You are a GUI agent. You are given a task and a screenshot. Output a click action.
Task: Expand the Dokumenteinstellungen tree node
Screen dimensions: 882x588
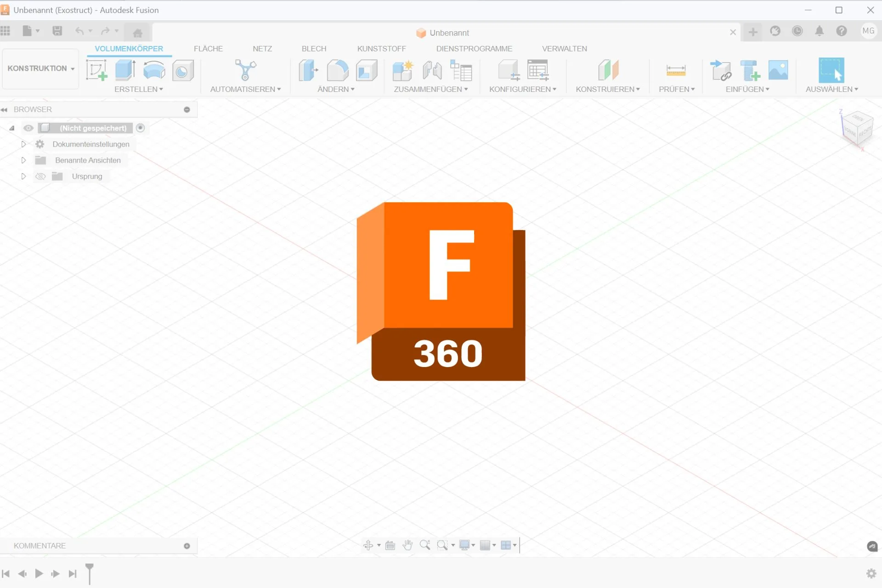click(23, 144)
